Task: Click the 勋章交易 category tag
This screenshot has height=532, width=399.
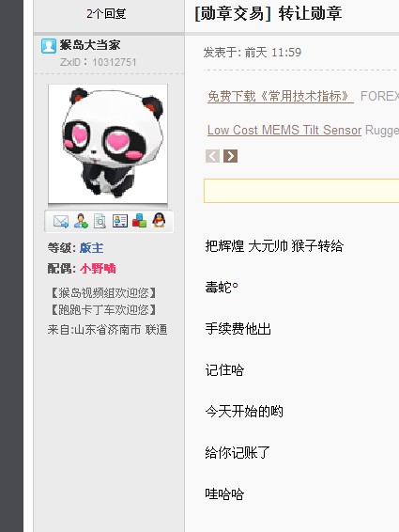Action: click(x=233, y=14)
